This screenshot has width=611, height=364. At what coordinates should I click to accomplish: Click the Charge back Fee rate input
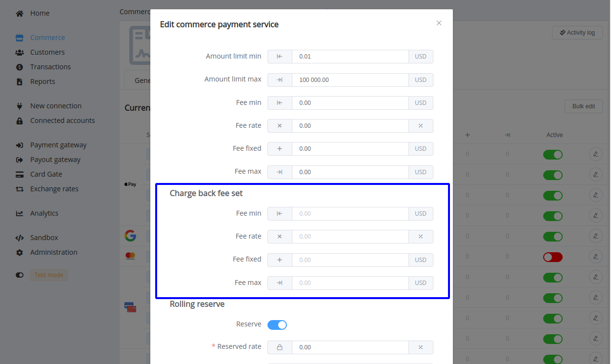pyautogui.click(x=350, y=236)
